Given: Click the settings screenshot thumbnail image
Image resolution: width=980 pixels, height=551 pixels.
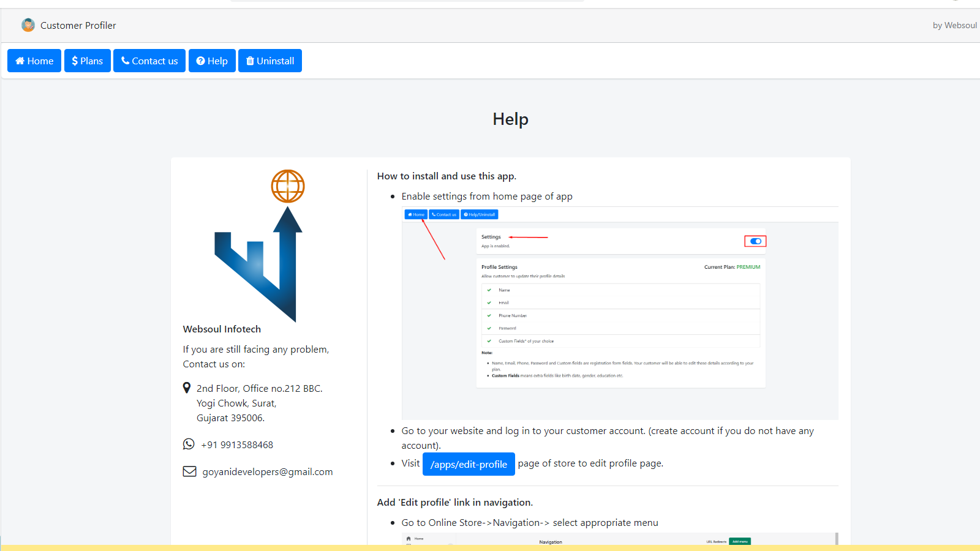Looking at the screenshot, I should (620, 313).
